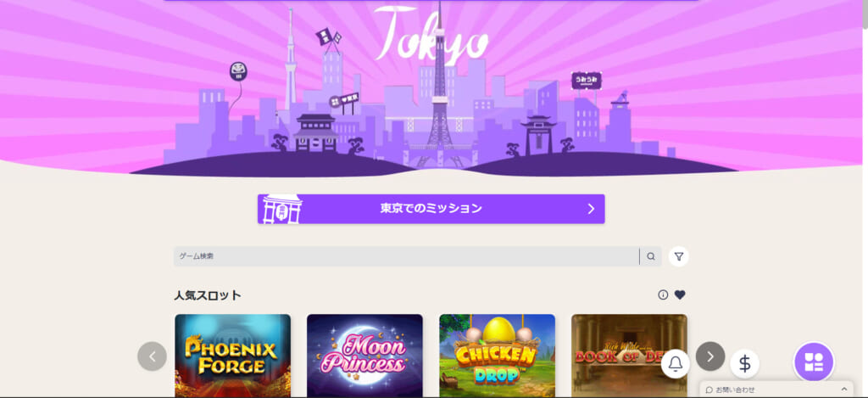Show previous slots with left arrow
This screenshot has width=868, height=398.
[153, 356]
